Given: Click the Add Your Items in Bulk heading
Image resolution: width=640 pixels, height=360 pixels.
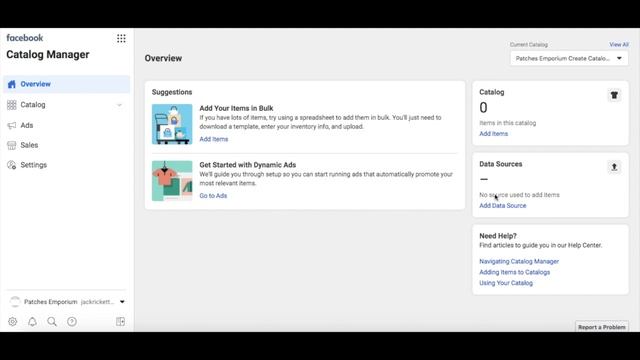Looking at the screenshot, I should pos(236,108).
